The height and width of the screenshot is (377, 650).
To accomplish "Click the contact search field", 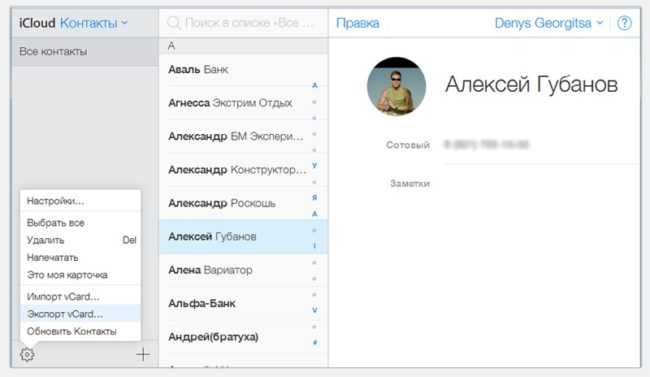I will [243, 23].
